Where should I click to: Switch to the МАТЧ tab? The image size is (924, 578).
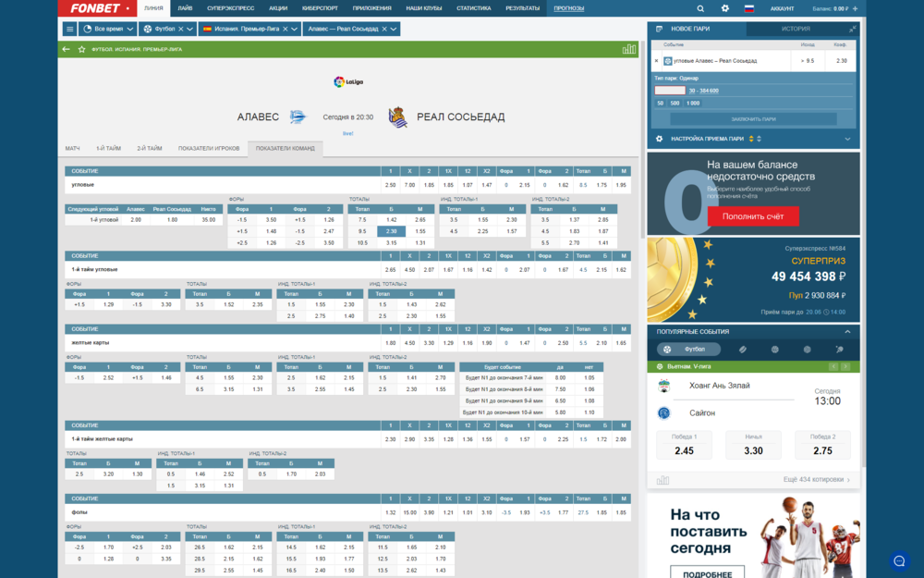[x=72, y=149]
